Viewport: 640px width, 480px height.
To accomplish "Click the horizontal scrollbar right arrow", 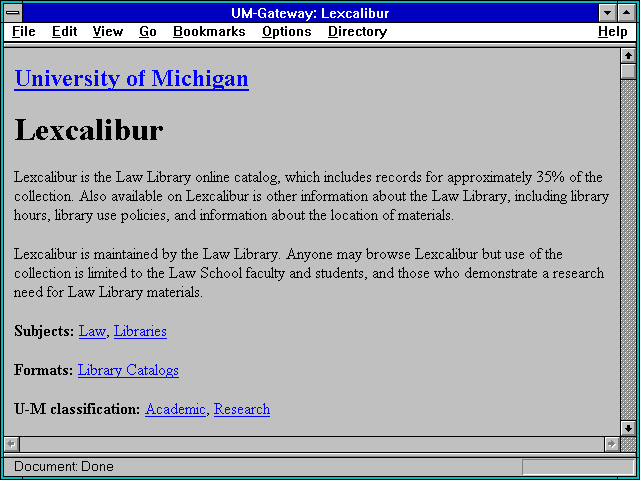I will pyautogui.click(x=611, y=444).
